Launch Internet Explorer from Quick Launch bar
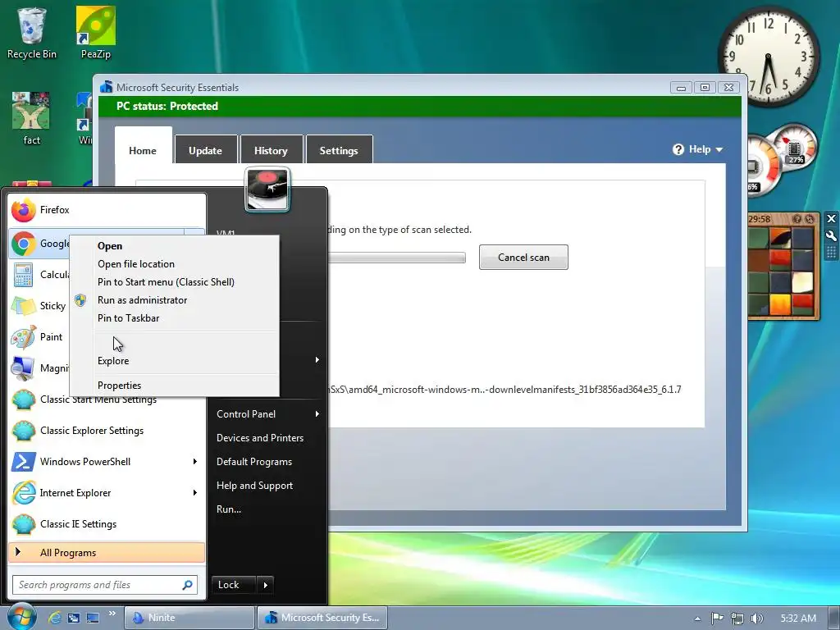 [x=55, y=618]
